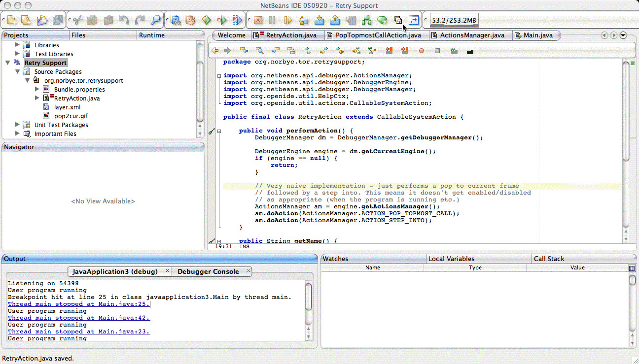Viewport: 639px width, 364px height.
Task: Follow the link 'Thread main stopped at Main.java:25.'
Action: coord(79,304)
